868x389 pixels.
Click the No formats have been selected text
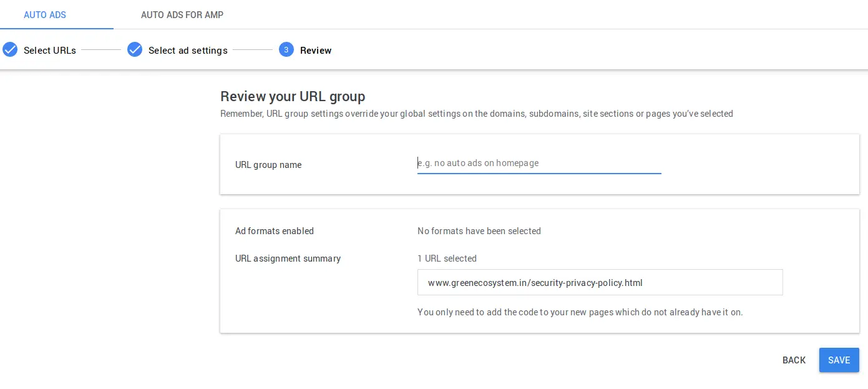(479, 231)
